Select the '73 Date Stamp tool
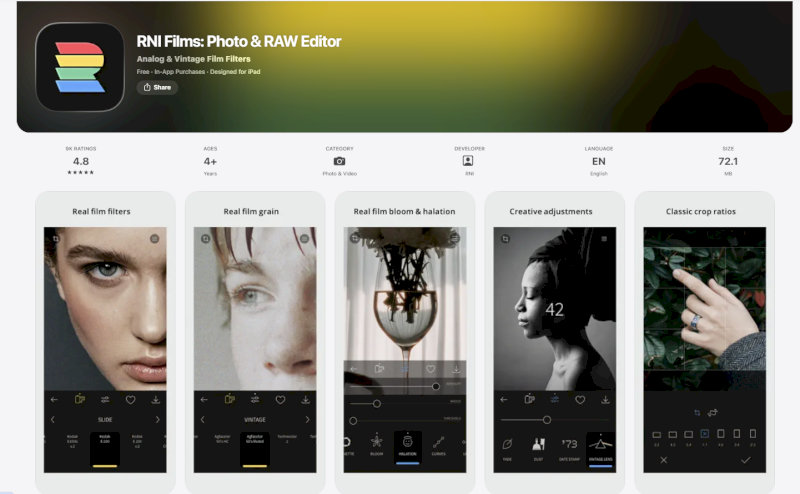 (569, 448)
